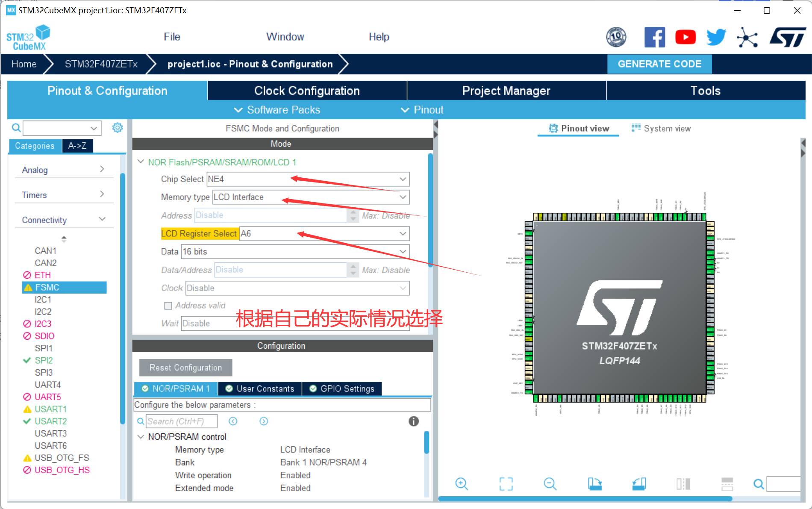This screenshot has height=509, width=812.
Task: Go to the Home breadcrumb
Action: 24,64
